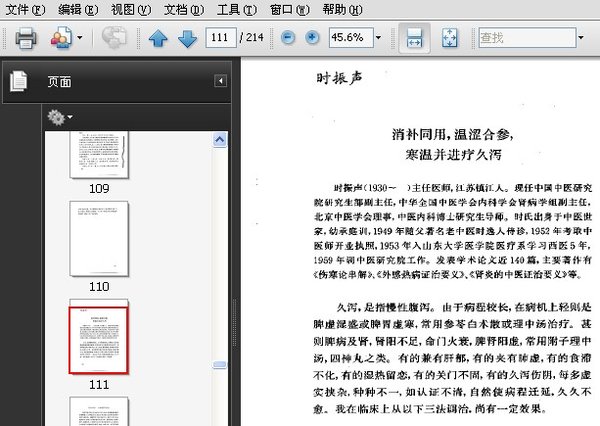Go to previous page with up arrow
Image resolution: width=600 pixels, height=426 pixels.
157,38
